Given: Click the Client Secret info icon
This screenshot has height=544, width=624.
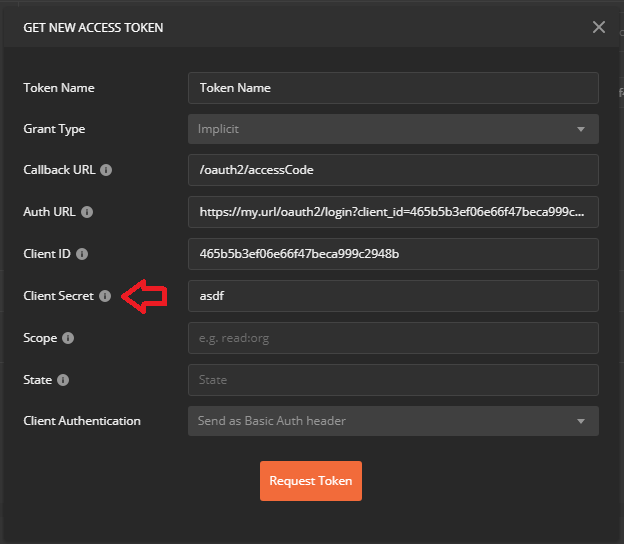Looking at the screenshot, I should (105, 296).
